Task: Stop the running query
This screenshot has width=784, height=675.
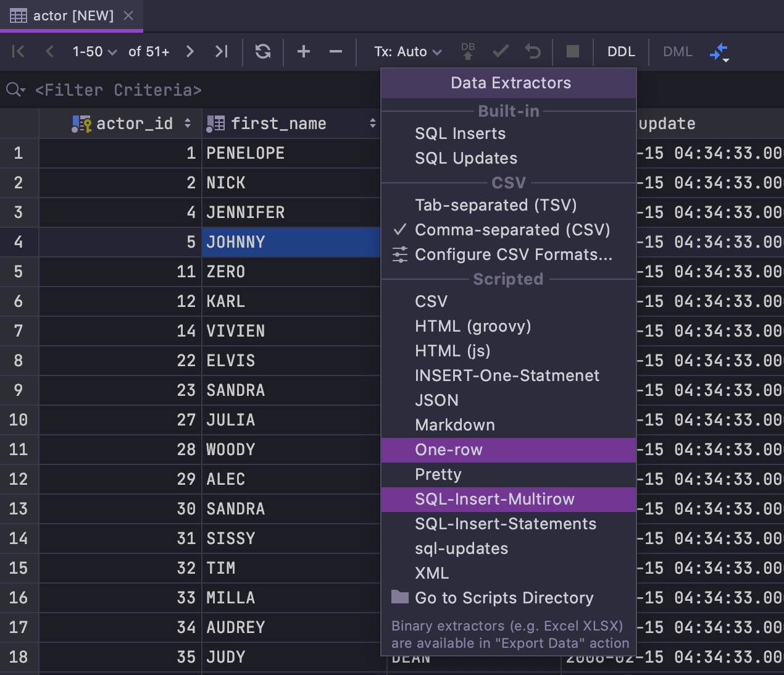Action: coord(573,52)
